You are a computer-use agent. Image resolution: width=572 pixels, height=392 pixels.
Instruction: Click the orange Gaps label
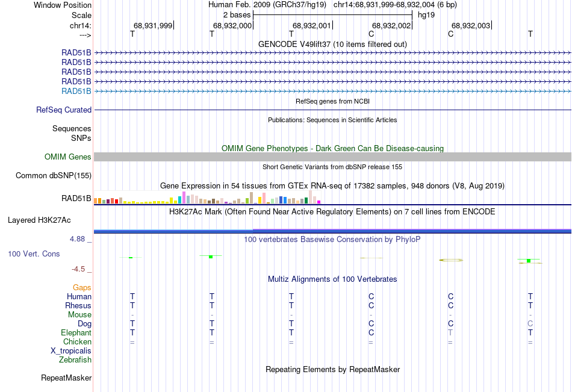click(82, 288)
